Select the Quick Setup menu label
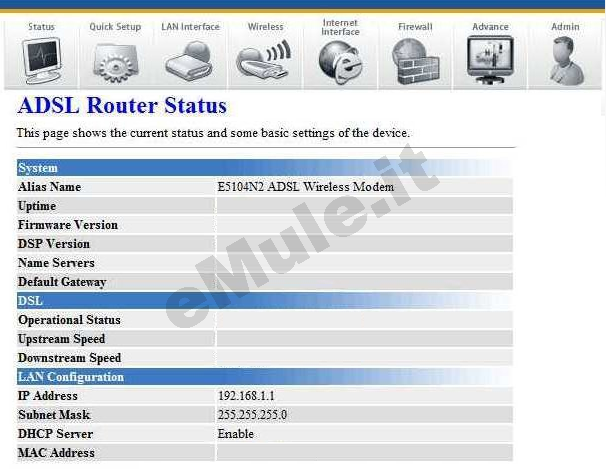The height and width of the screenshot is (470, 606). 115,27
